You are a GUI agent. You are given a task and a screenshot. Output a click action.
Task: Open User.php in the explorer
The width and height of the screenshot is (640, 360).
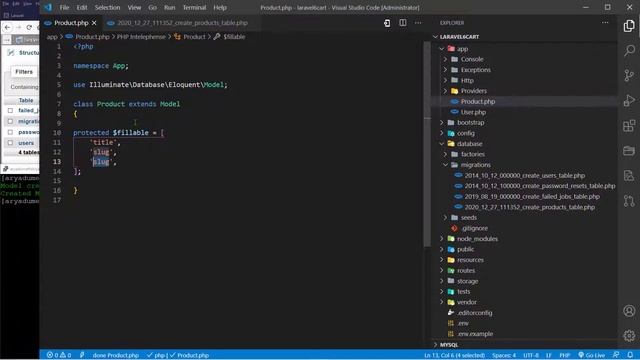473,112
